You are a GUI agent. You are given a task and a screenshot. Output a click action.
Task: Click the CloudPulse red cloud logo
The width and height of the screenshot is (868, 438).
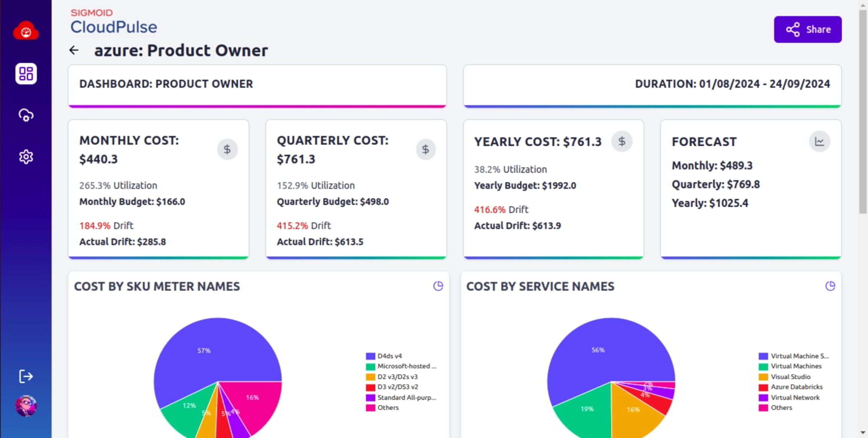(26, 31)
